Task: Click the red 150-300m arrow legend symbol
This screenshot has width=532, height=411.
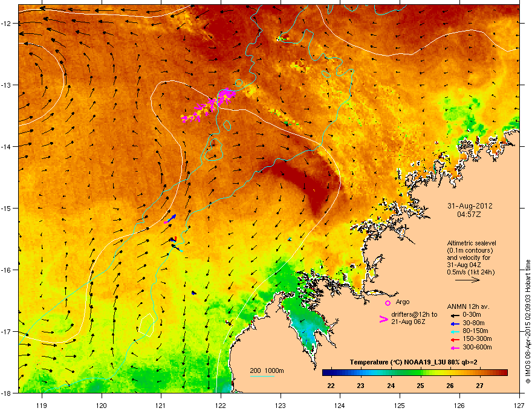Action: [454, 340]
